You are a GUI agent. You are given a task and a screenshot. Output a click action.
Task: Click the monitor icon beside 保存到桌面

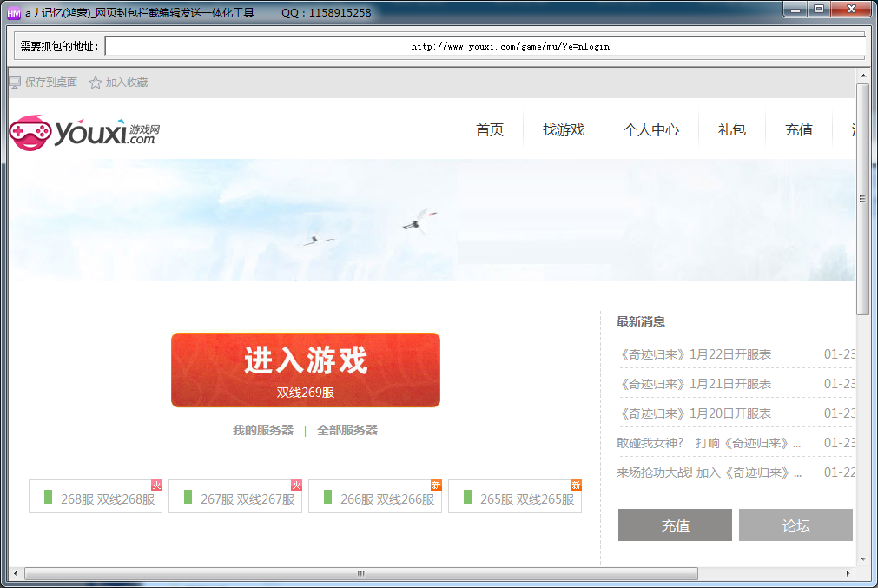point(13,81)
